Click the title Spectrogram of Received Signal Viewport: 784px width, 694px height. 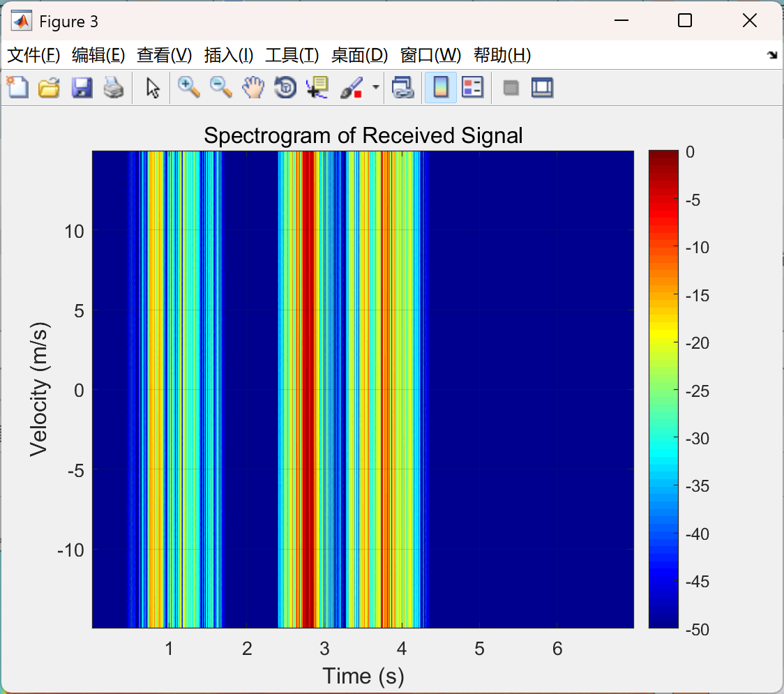pyautogui.click(x=363, y=135)
